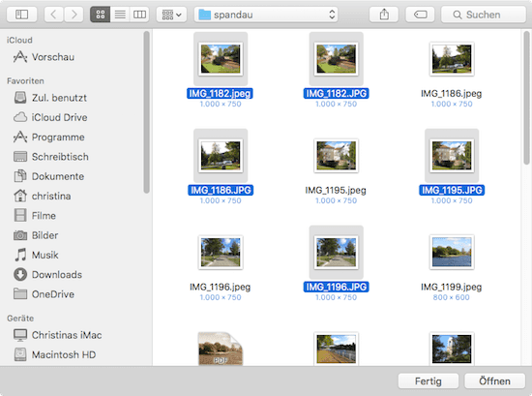Screen dimensions: 532x396
Task: Click the Öffnen button
Action: point(494,381)
